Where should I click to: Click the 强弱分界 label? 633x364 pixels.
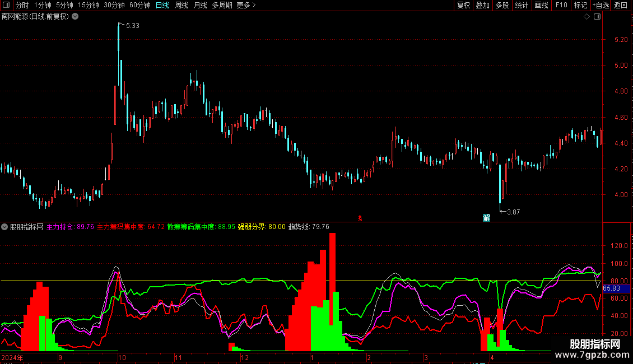click(x=262, y=227)
